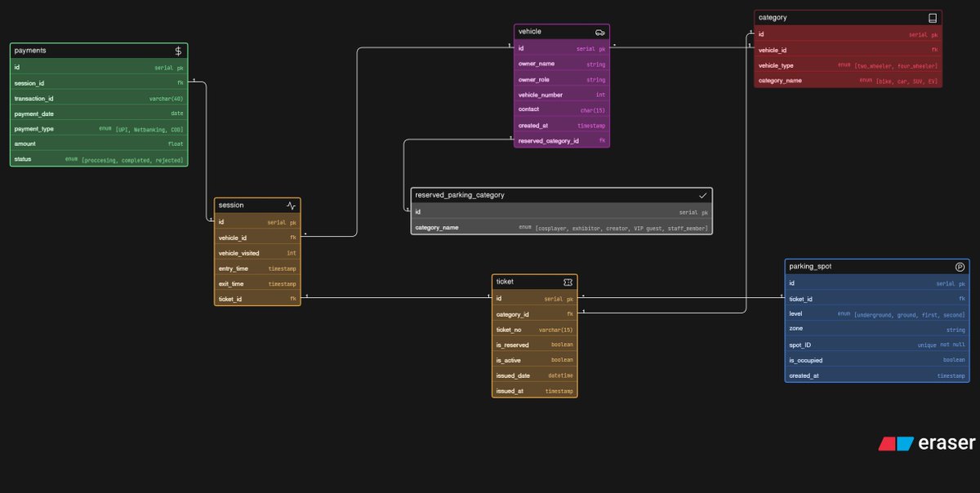Click category_name field in reserved_parking_category table
980x493 pixels.
(562, 228)
